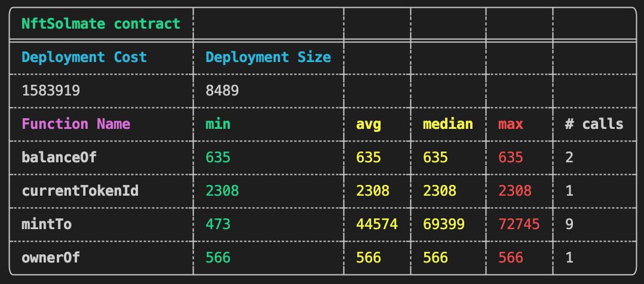Click the mintTo function name
This screenshot has width=644, height=284.
coord(42,224)
